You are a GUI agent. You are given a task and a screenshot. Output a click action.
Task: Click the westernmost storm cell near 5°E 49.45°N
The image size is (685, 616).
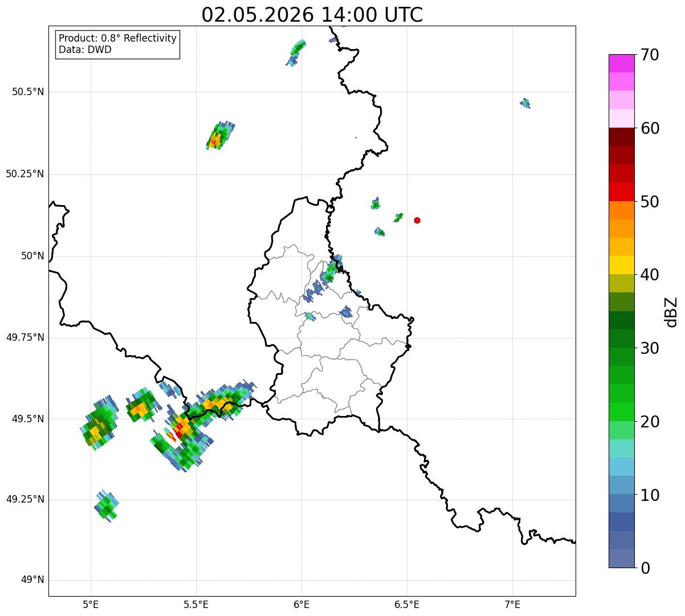coord(99,423)
